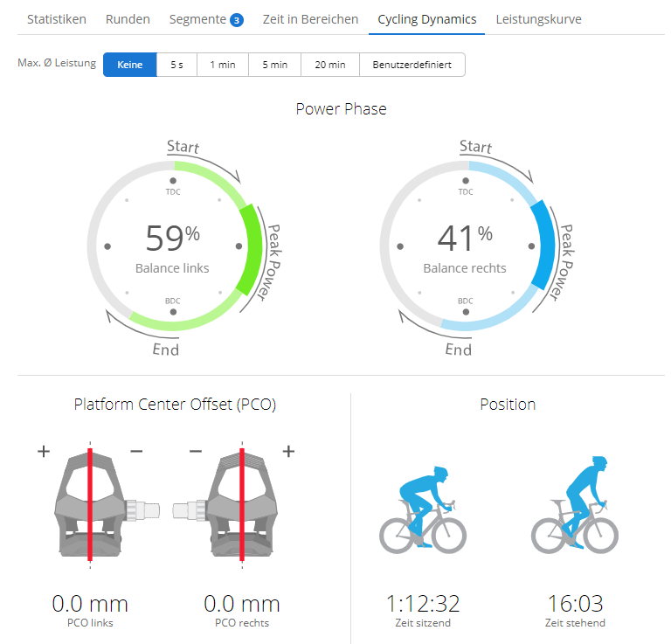This screenshot has height=644, width=671.
Task: Click the 1:12:32 seated time value
Action: [x=423, y=603]
